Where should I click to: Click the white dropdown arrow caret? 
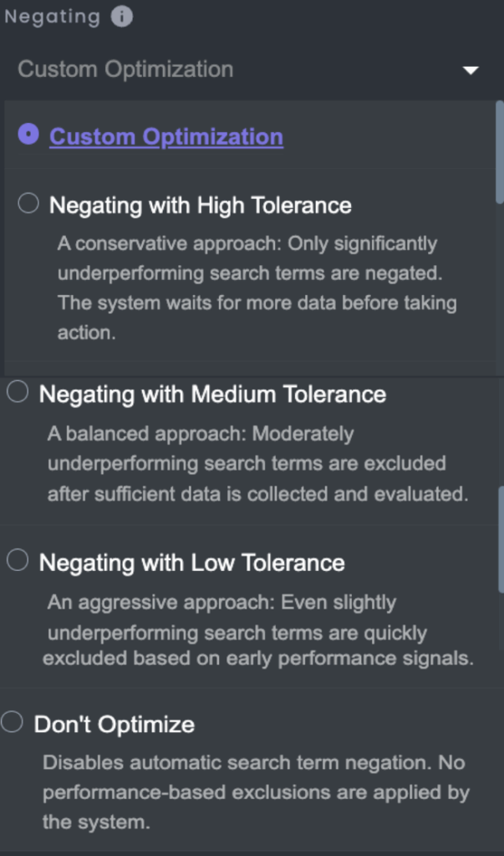point(471,70)
